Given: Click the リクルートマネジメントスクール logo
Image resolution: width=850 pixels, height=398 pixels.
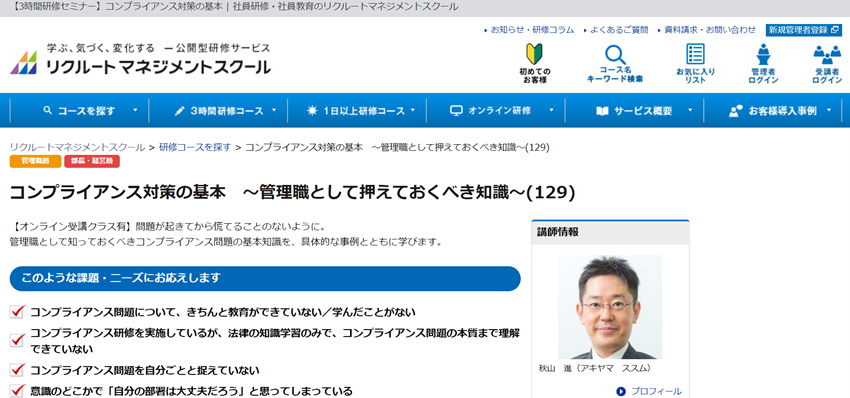Looking at the screenshot, I should (140, 59).
